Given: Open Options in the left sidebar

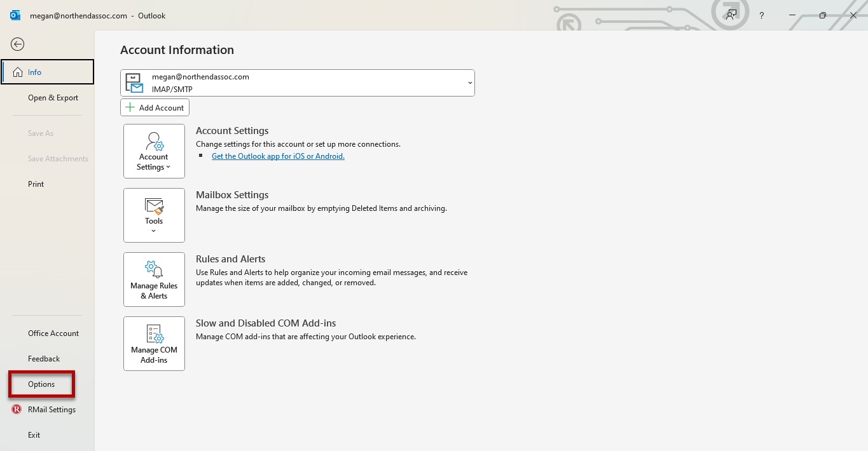Looking at the screenshot, I should tap(41, 384).
